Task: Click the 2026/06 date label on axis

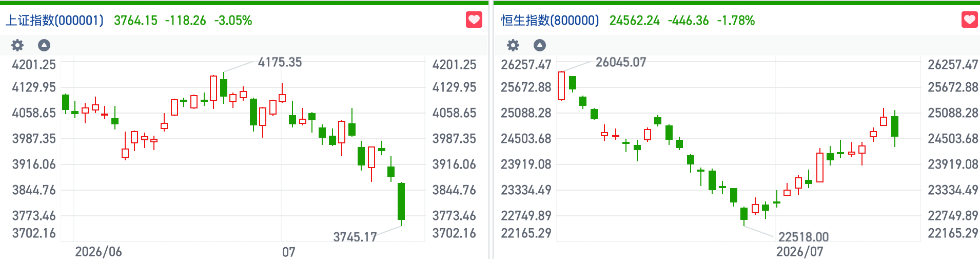Action: click(99, 251)
